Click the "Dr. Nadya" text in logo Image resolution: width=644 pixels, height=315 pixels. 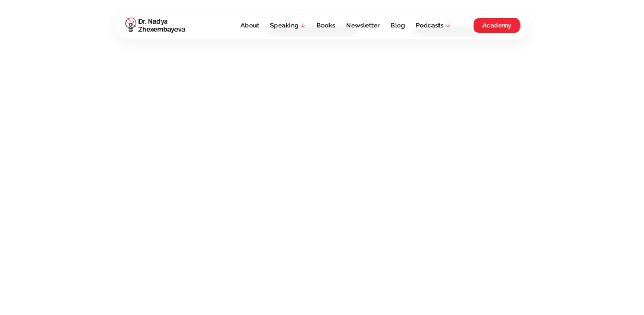click(x=153, y=21)
